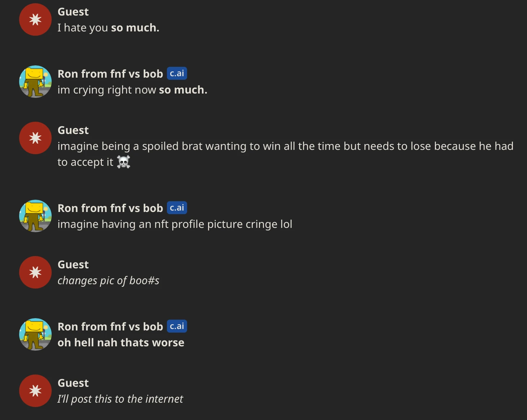Click the Guest avatar beside the spoiled brat message
The image size is (527, 420).
tap(35, 138)
